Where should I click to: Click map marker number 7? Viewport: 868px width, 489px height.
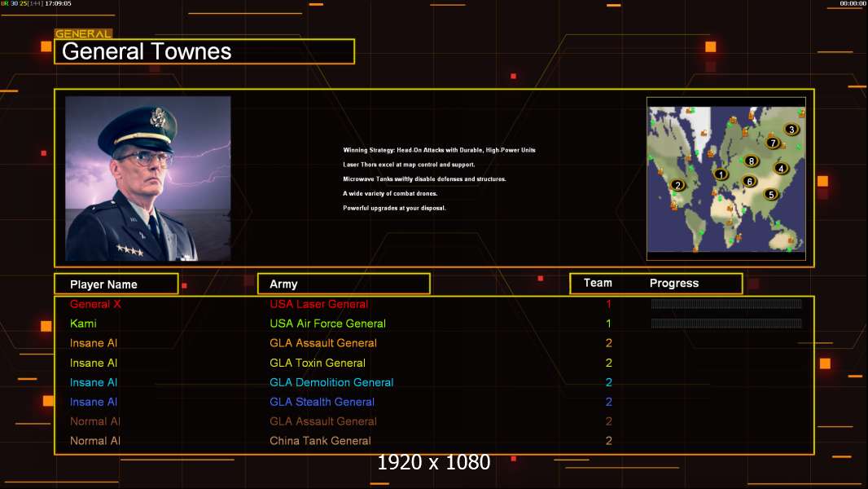click(773, 143)
